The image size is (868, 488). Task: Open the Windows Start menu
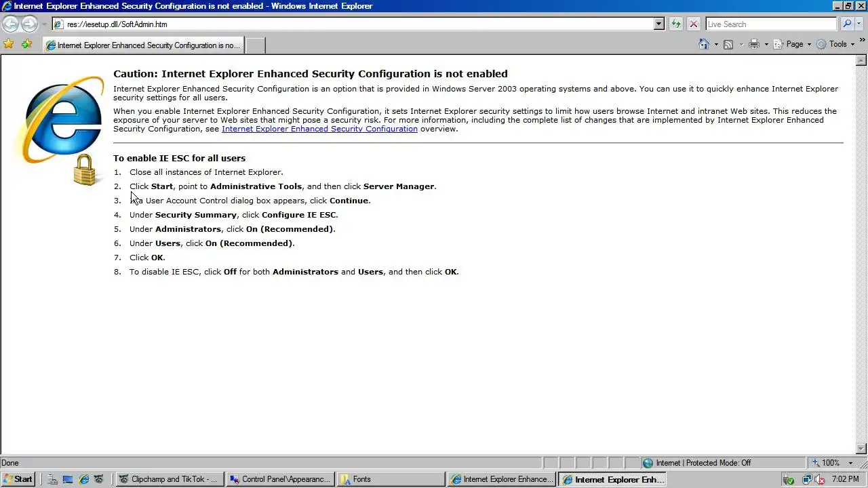[18, 479]
